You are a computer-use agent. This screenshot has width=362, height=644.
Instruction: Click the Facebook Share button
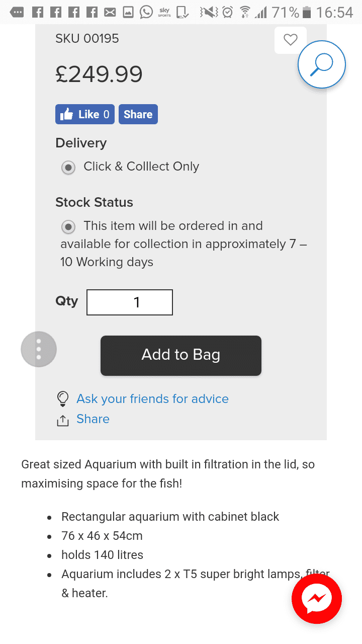pyautogui.click(x=138, y=114)
